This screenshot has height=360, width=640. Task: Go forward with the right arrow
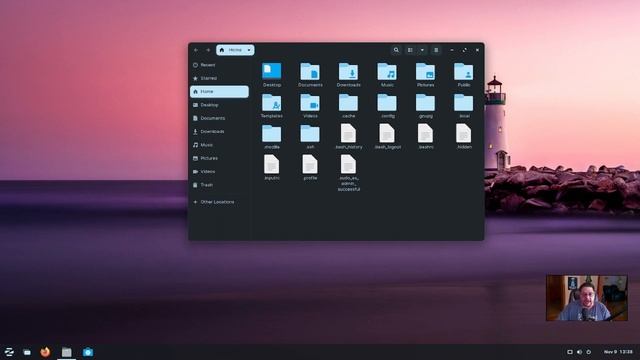point(208,50)
